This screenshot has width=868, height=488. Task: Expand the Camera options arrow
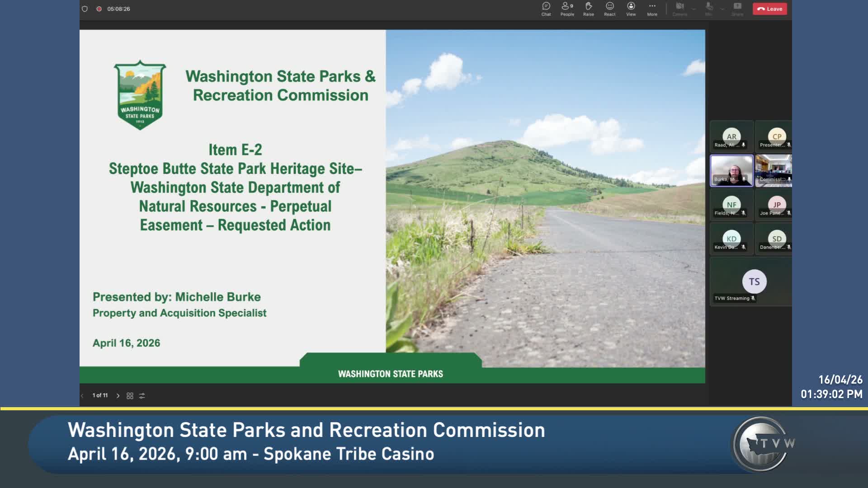(x=693, y=9)
